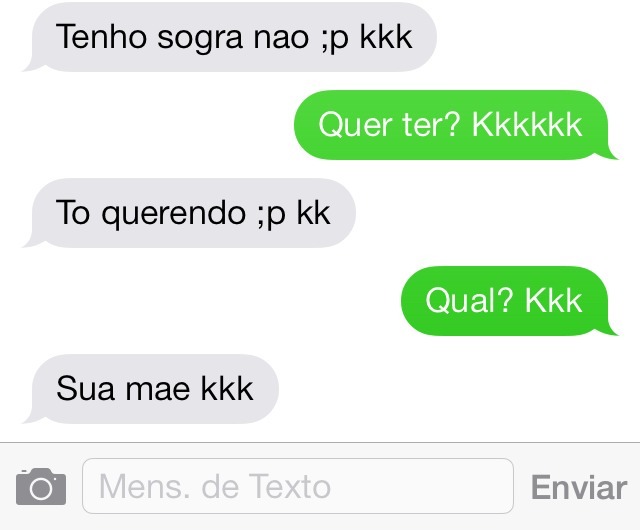Click the word 'Quer' in green bubble
Viewport: 640px width, 530px height.
click(x=356, y=125)
